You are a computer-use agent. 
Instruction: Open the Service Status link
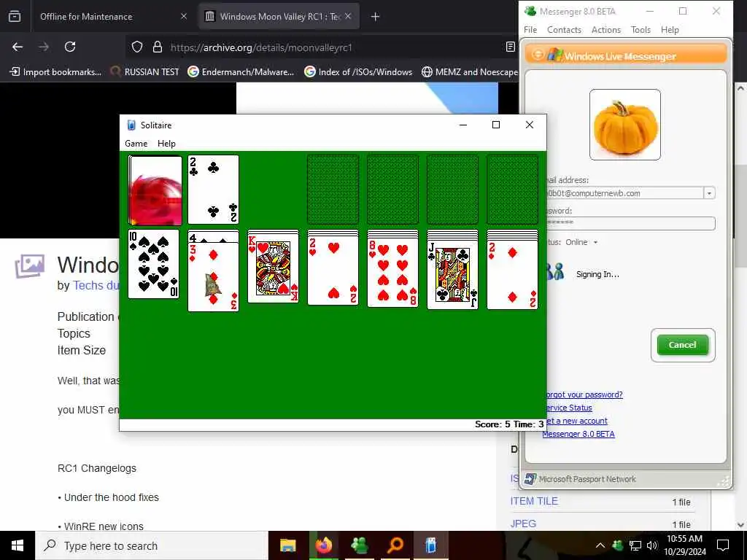point(568,408)
